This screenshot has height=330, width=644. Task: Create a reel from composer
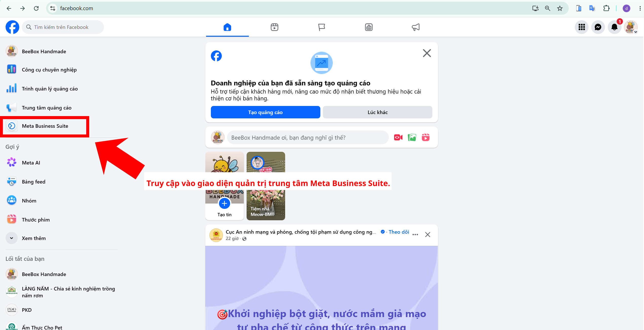[426, 138]
